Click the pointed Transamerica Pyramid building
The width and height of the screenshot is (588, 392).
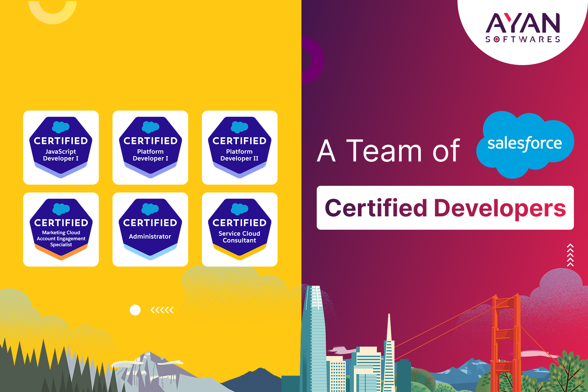click(x=389, y=353)
